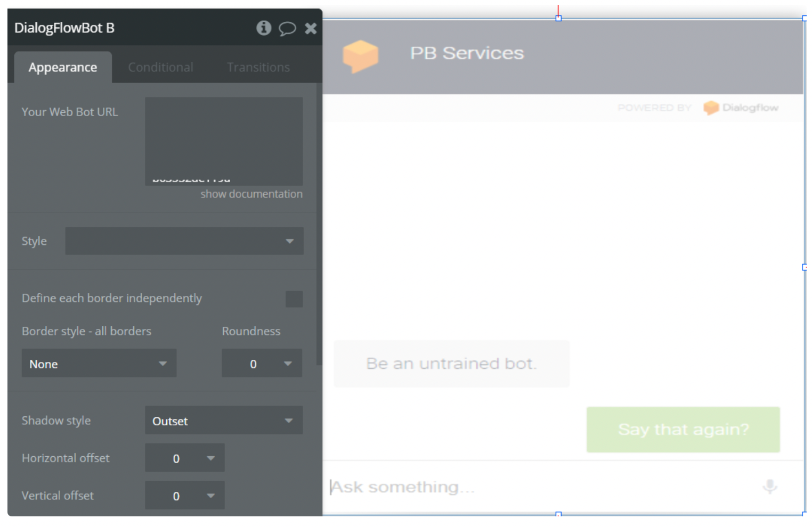Open the Shadow style Outset dropdown
The image size is (812, 527).
pyautogui.click(x=224, y=420)
